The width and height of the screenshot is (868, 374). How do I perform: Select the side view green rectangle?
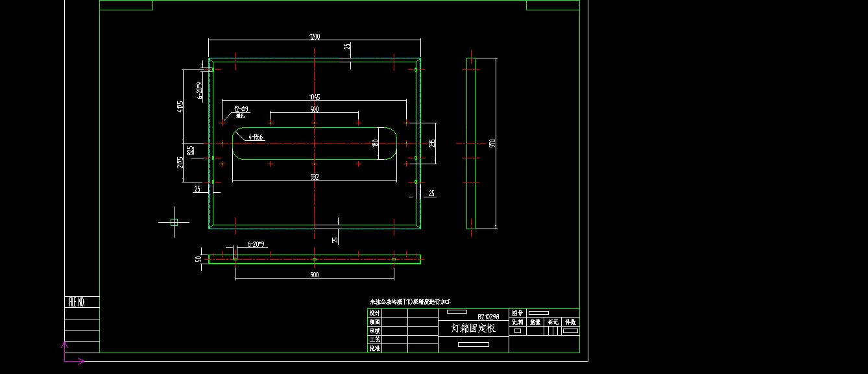click(x=471, y=143)
